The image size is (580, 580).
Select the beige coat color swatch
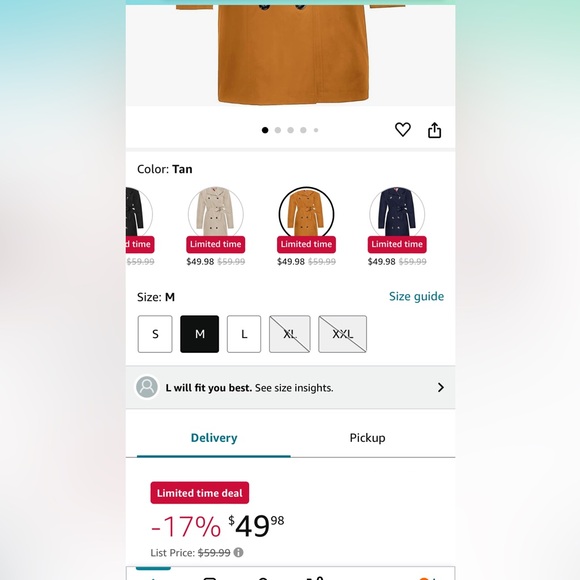[x=216, y=213]
